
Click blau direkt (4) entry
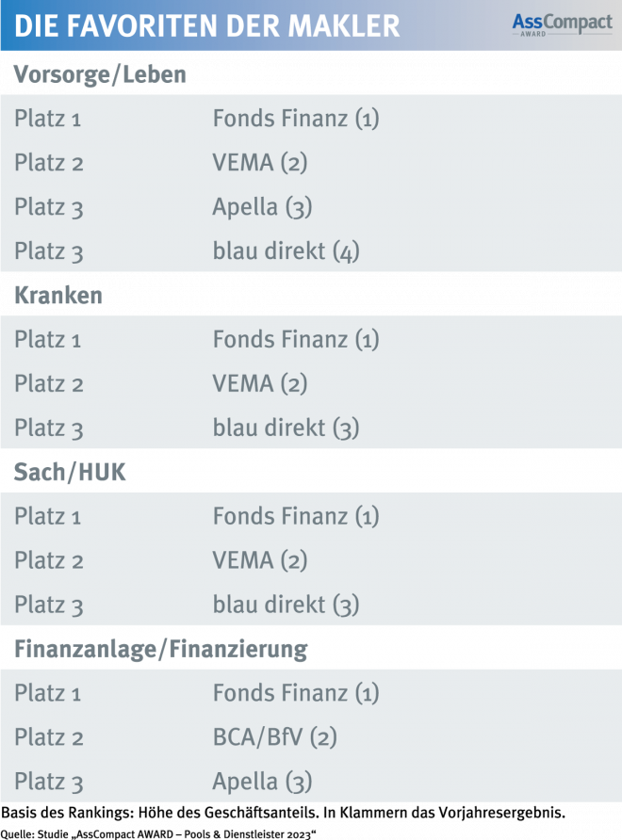(x=286, y=251)
